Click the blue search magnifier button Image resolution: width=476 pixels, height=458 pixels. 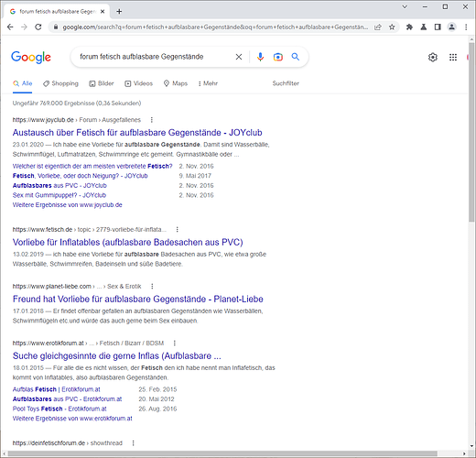coord(295,57)
